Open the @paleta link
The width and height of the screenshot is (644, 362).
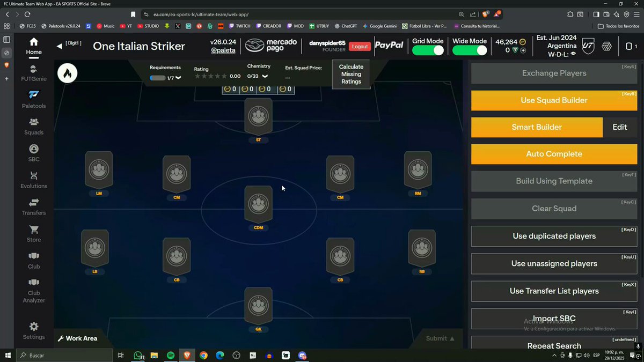pos(224,50)
